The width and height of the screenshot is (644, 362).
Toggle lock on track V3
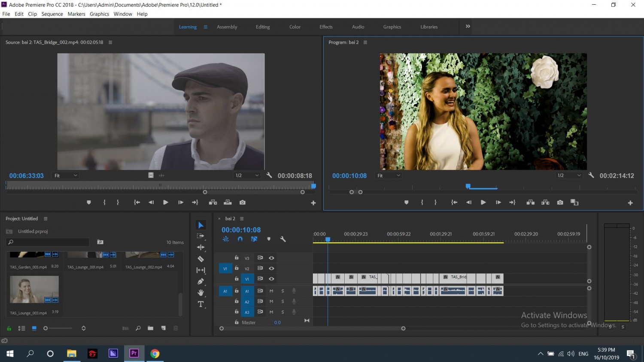click(237, 257)
